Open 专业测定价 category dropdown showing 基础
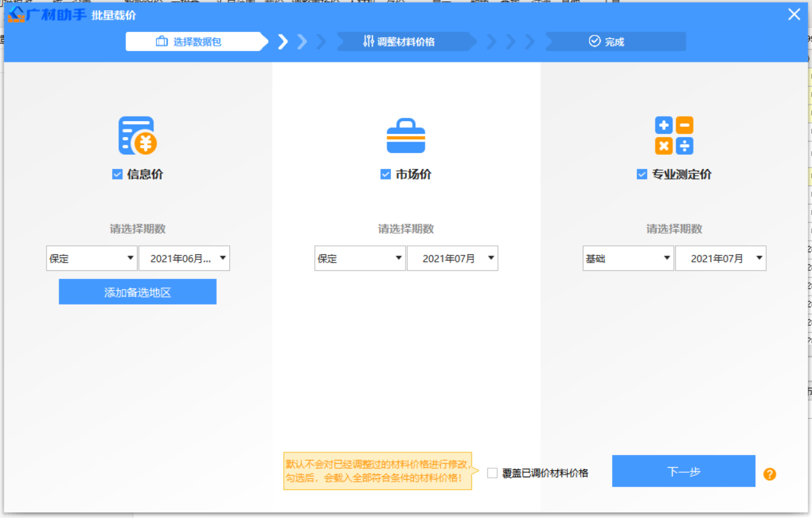Screen dimensions: 812x518 [x=628, y=259]
